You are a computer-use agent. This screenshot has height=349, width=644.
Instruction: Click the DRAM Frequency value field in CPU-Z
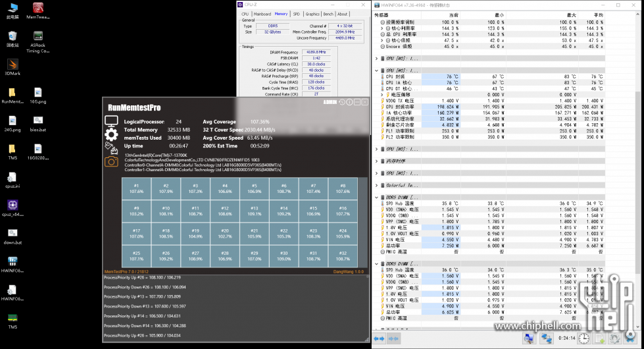point(316,52)
